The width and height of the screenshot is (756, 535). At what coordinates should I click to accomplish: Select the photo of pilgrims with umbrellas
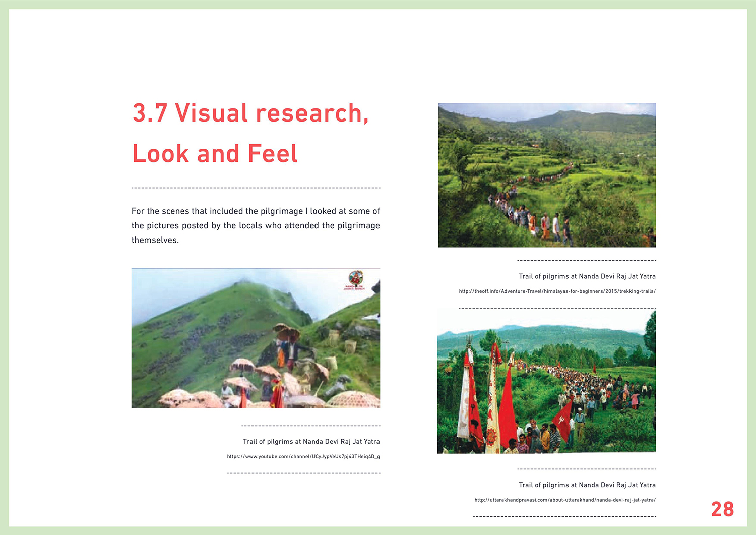click(256, 338)
